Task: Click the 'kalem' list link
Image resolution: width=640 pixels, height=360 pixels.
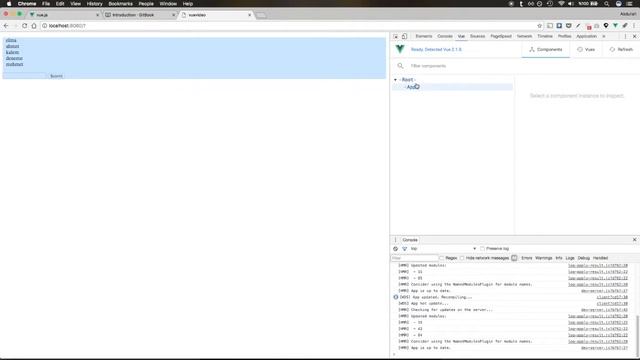Action: (12, 52)
